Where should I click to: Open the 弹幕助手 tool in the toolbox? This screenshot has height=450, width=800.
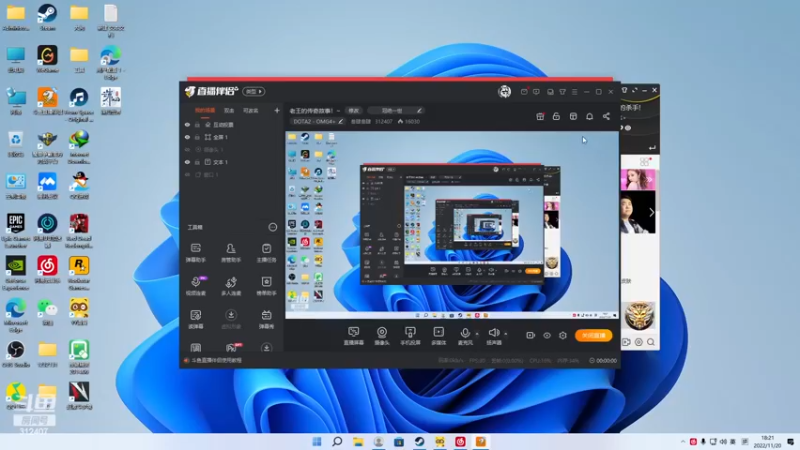(x=195, y=253)
